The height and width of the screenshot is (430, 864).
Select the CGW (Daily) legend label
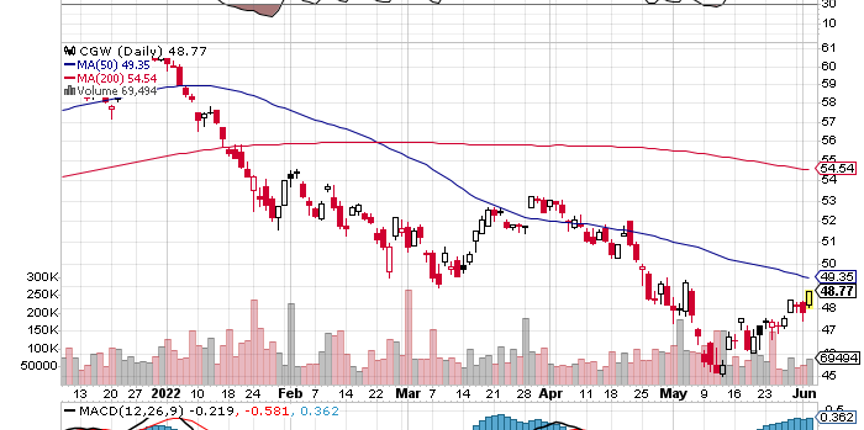coord(110,48)
